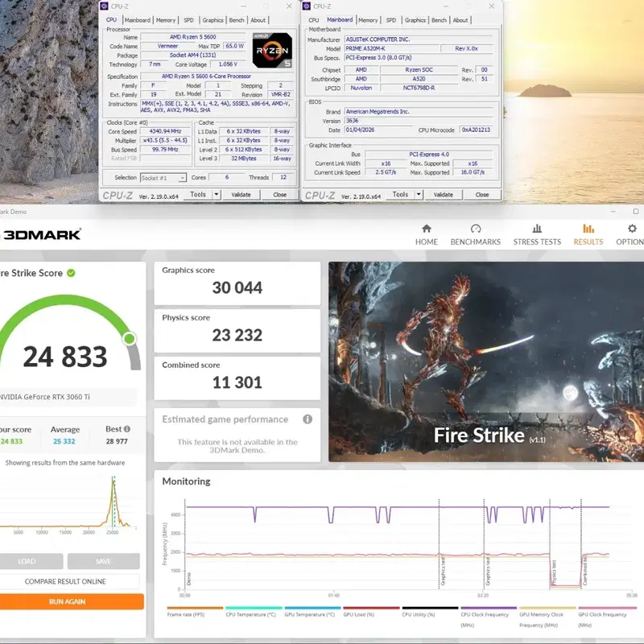This screenshot has height=644, width=644.
Task: Open Bench tab in left CPU-Z window
Action: coord(237,20)
